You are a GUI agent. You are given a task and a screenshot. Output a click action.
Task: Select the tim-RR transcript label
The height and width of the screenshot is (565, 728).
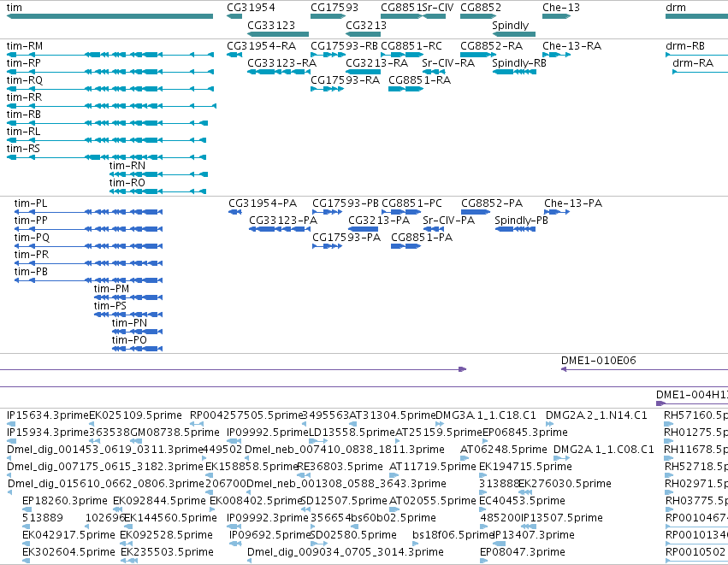pos(24,97)
